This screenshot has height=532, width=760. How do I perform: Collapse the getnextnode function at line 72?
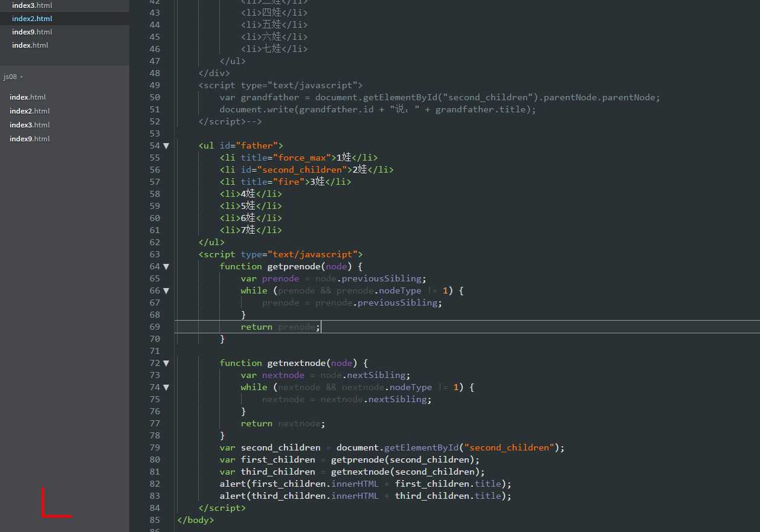click(166, 363)
